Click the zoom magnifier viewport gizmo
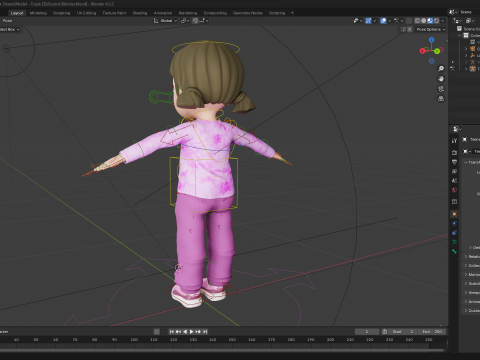The width and height of the screenshot is (480, 360). (x=441, y=69)
